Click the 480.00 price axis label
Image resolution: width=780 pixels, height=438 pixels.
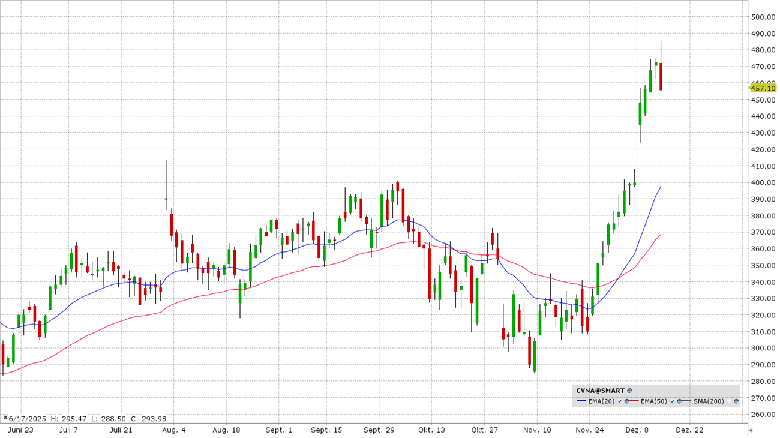point(764,50)
